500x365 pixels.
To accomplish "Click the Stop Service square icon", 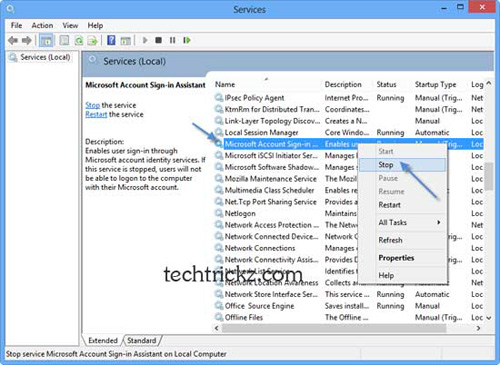I will click(159, 40).
